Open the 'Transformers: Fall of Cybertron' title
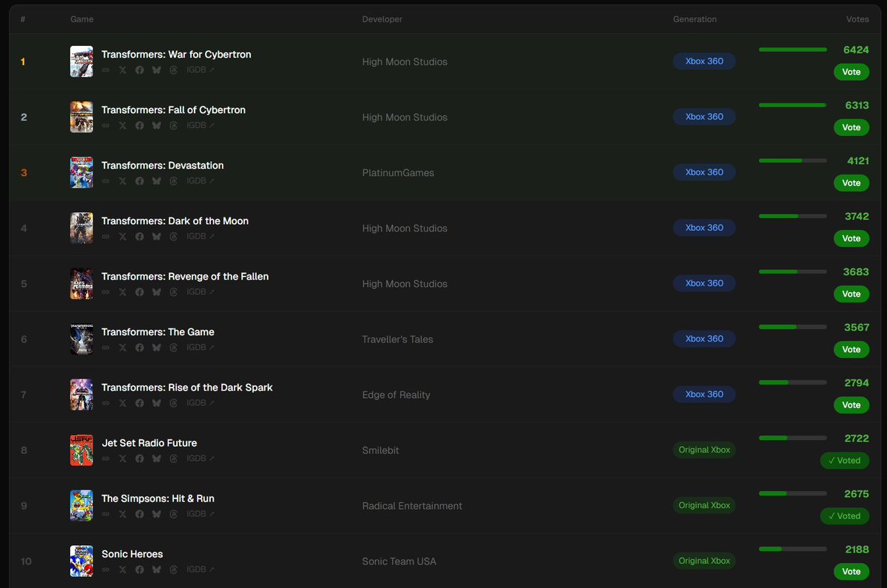The height and width of the screenshot is (588, 887). (x=174, y=109)
